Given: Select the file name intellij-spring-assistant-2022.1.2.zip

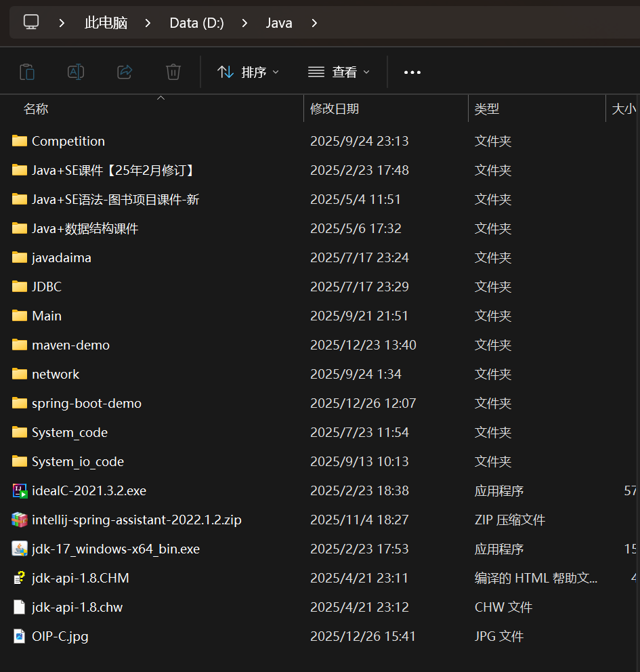Looking at the screenshot, I should 137,520.
